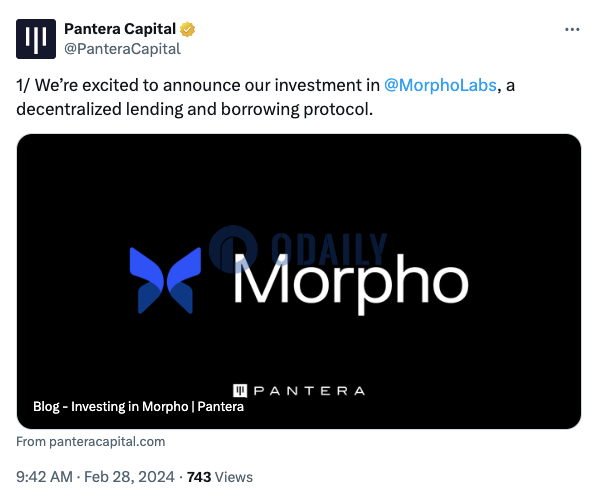596x500 pixels.
Task: Click the PANTERA wordmark in card
Action: click(x=309, y=391)
